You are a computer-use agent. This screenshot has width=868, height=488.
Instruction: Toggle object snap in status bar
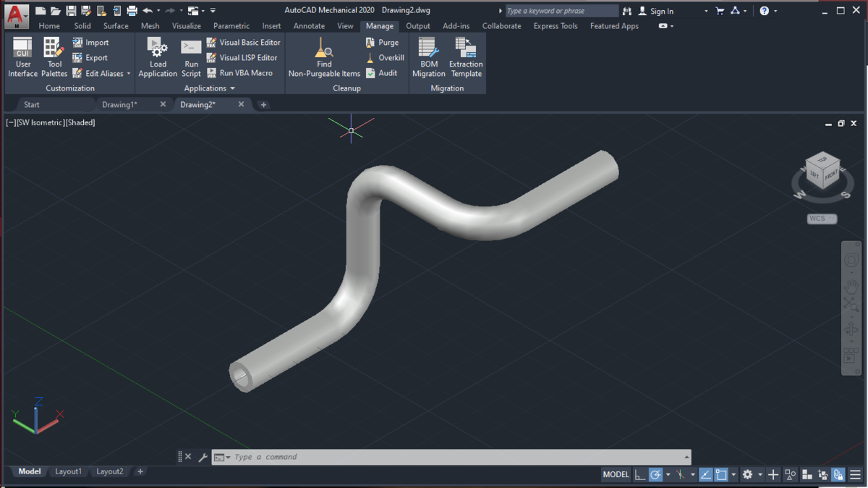(721, 475)
